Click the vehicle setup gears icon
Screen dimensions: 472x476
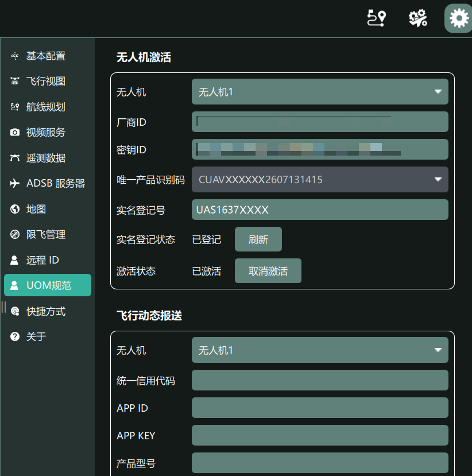[418, 18]
